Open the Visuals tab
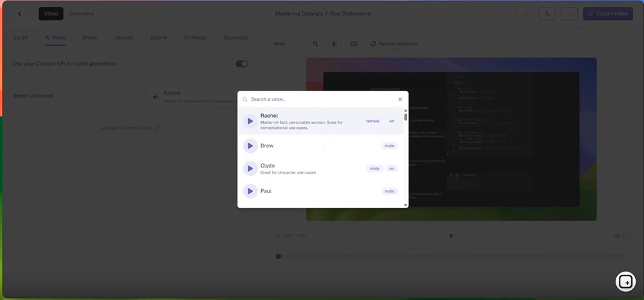 (124, 37)
